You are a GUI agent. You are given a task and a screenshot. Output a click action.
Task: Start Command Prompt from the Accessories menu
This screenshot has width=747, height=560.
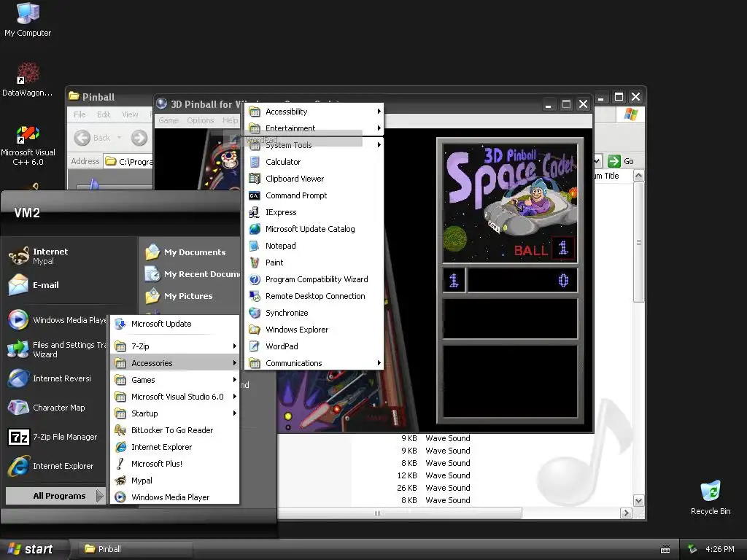314,195
